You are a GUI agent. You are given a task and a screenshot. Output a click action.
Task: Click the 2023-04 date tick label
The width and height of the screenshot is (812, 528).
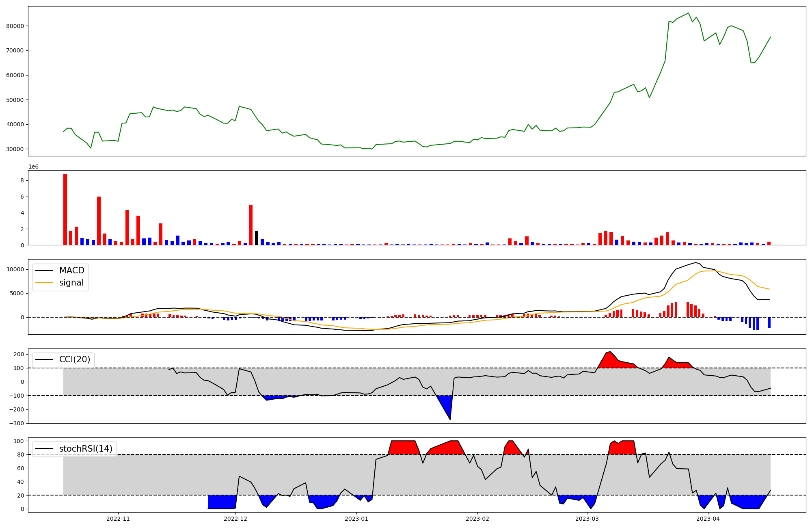(x=708, y=519)
